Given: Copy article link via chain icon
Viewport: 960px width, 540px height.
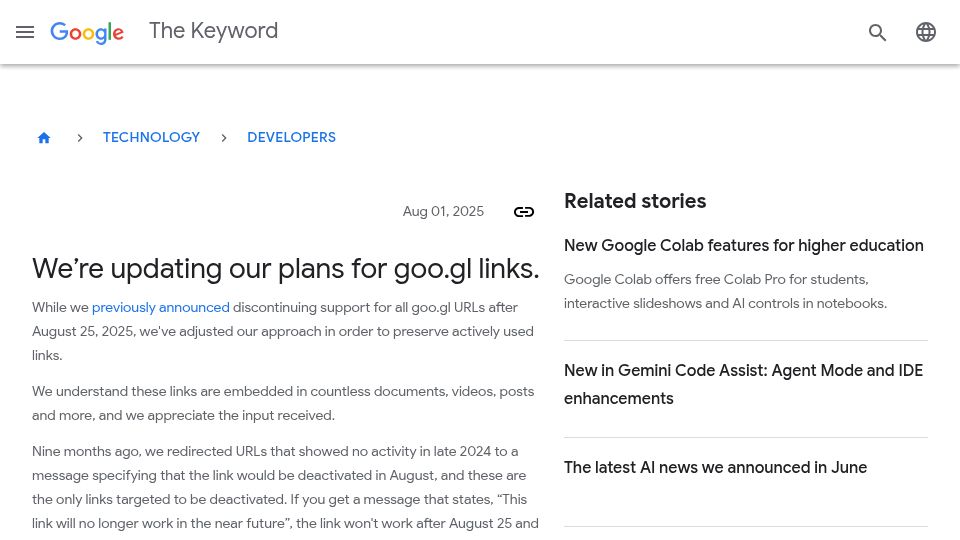Looking at the screenshot, I should (x=523, y=212).
